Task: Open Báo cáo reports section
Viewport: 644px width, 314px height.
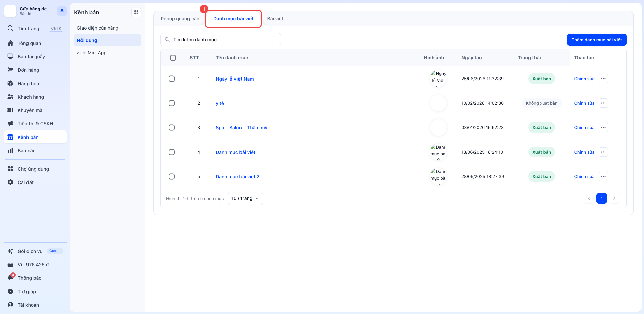Action: pos(35,151)
